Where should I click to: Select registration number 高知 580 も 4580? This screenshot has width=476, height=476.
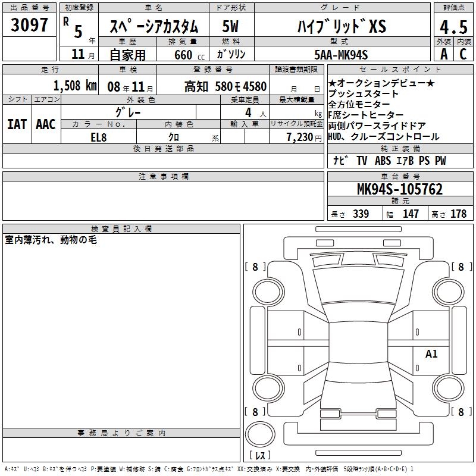point(226,87)
